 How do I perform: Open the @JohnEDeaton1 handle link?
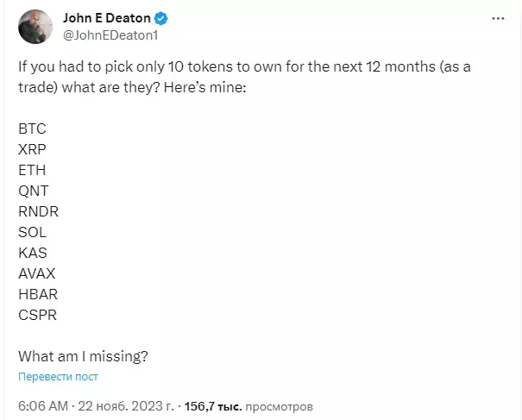[x=110, y=35]
